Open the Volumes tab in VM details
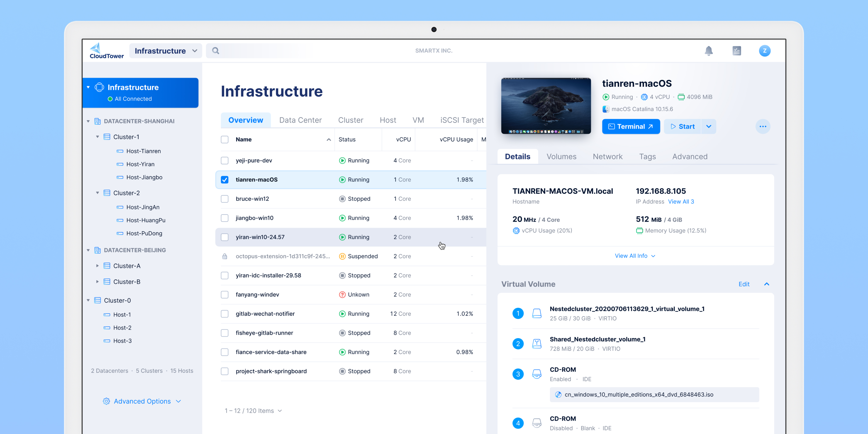The height and width of the screenshot is (434, 868). 561,156
